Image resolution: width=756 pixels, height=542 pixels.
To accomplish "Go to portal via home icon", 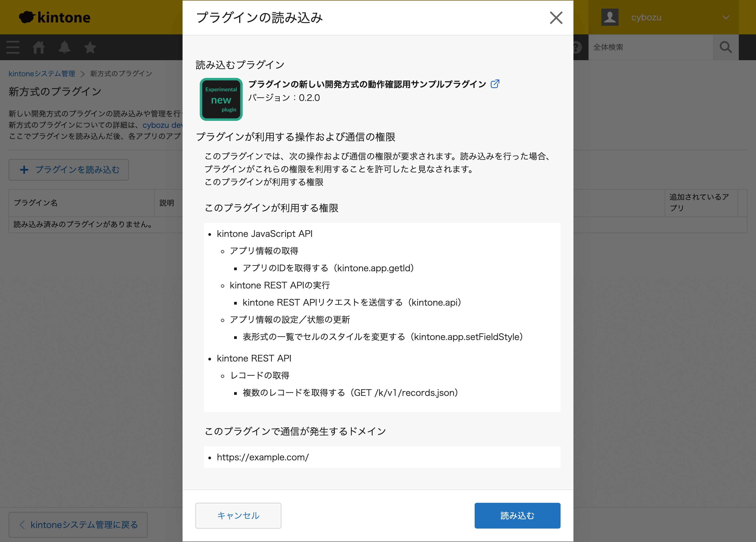I will pos(39,47).
